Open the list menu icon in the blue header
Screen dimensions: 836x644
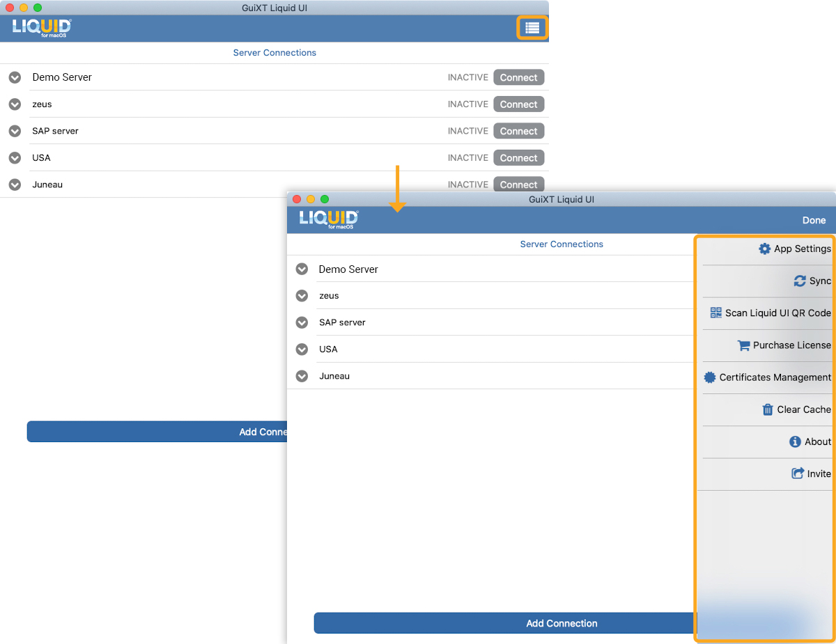point(532,28)
